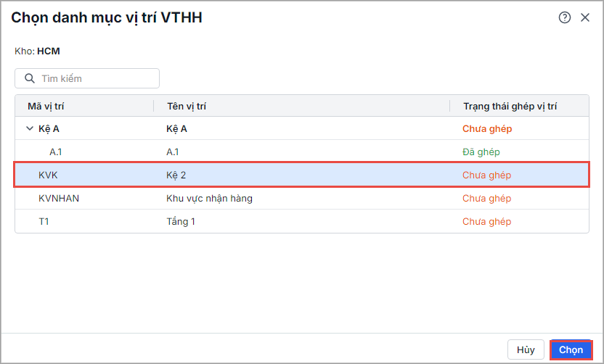Click the Trạng thái ghép vị trí header
604x364 pixels.
[x=510, y=107]
